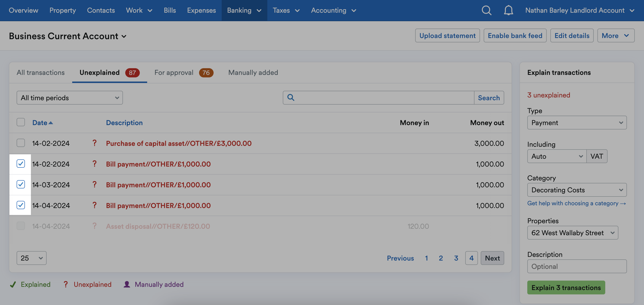Go to page 1 of transactions

click(426, 258)
